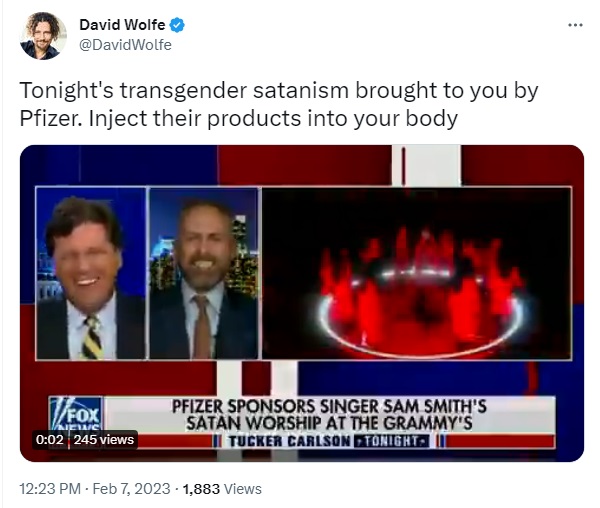Click the tweet text about Pfizer
The width and height of the screenshot is (600, 508).
point(279,104)
